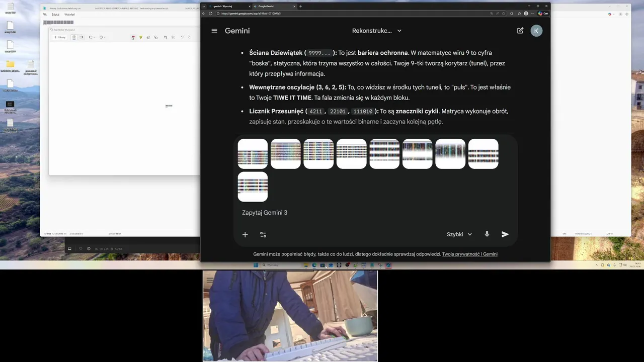Open the Gemini main menu hamburger
Viewport: 644px width, 362px height.
[x=214, y=31]
